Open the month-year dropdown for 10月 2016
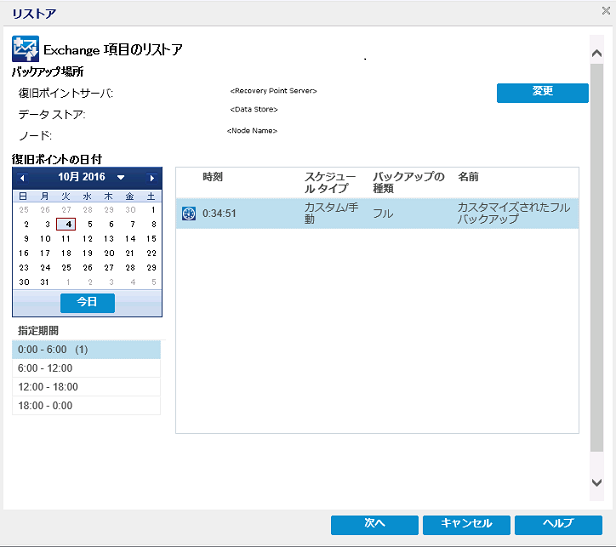The width and height of the screenshot is (616, 547). (x=121, y=178)
